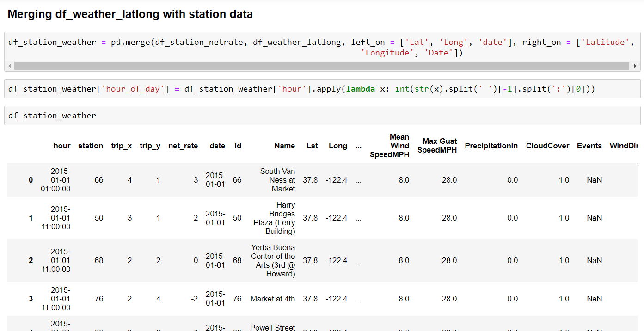Click the 'Mean Wind SpeedMPH' column header
Screen dimensions: 644x331
[x=390, y=146]
